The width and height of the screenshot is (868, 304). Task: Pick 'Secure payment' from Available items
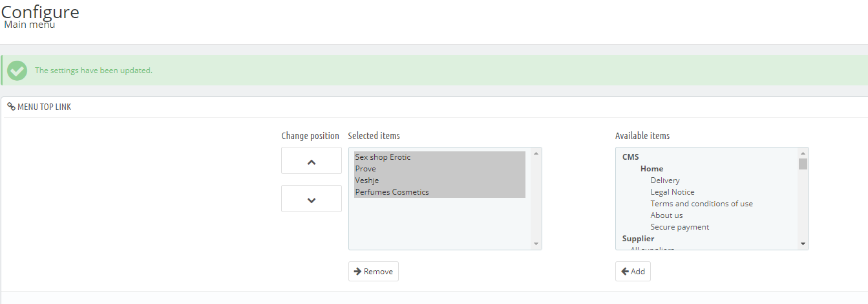click(679, 227)
